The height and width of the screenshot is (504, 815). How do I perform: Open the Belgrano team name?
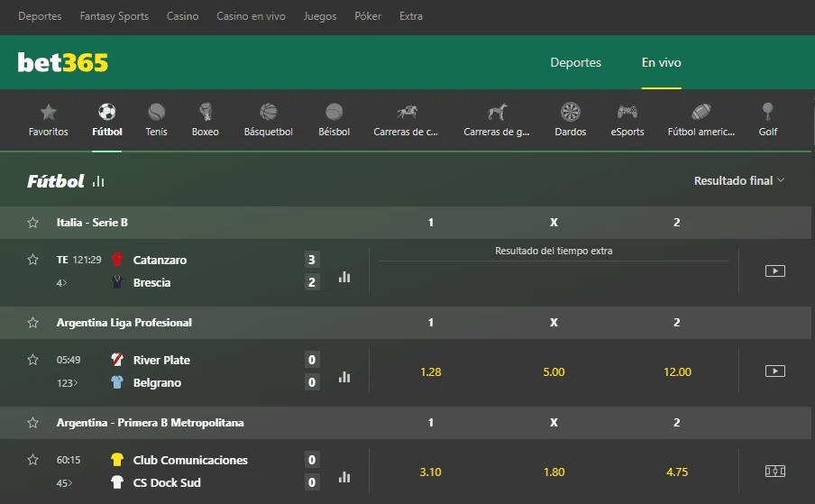point(157,383)
